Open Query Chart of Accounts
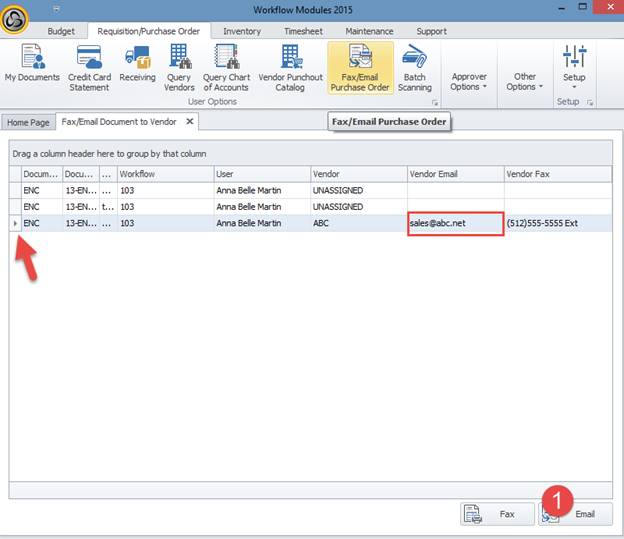 pos(227,66)
